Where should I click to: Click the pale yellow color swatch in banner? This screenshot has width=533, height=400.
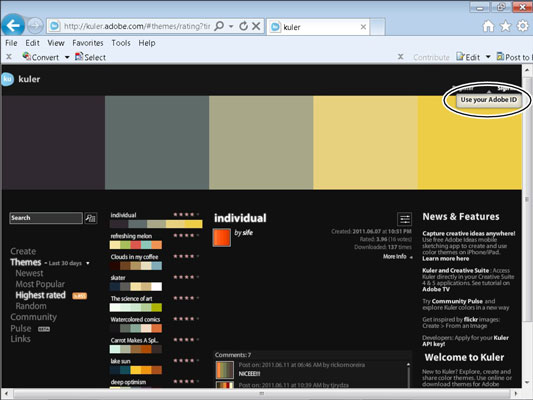[x=365, y=142]
